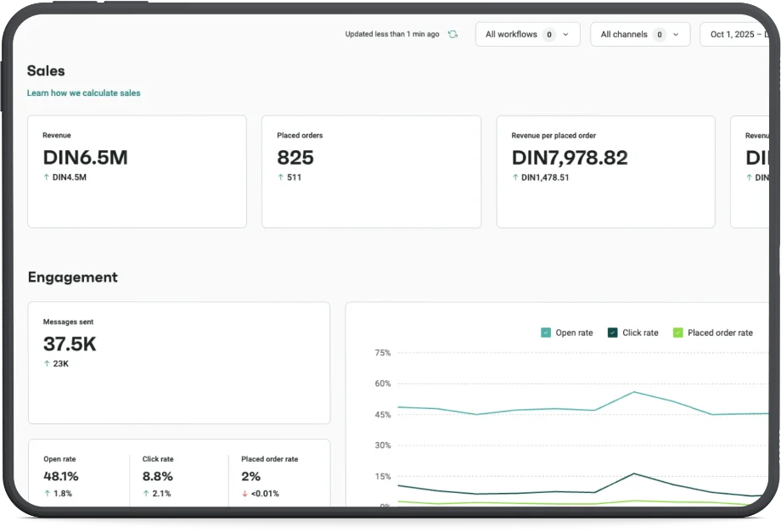Toggle the Open rate legend checkbox
781x532 pixels.
(x=546, y=333)
